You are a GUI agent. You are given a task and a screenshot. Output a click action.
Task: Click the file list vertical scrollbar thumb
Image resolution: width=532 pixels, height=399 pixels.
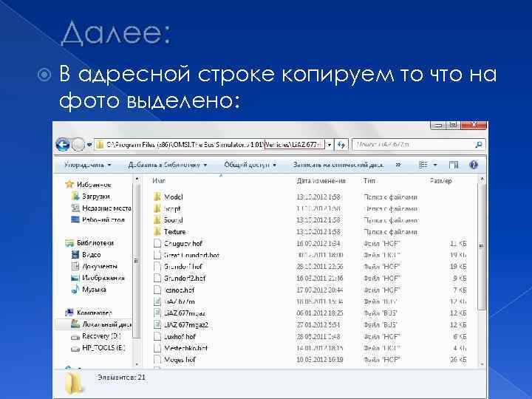482,246
